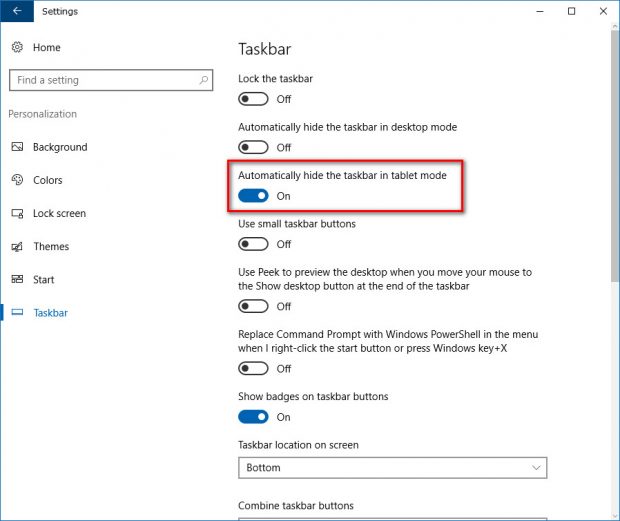Enable Use small taskbar buttons
Image resolution: width=620 pixels, height=521 pixels.
253,244
